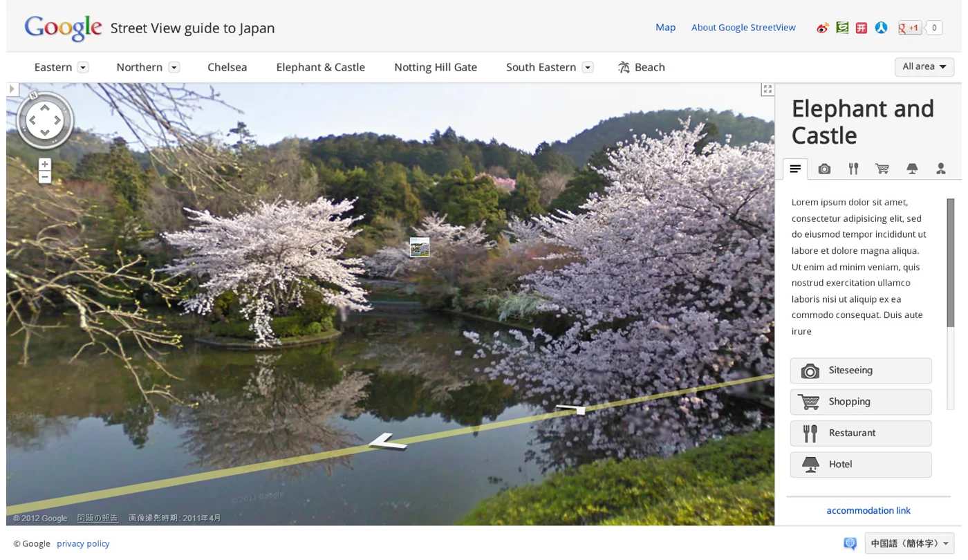The width and height of the screenshot is (968, 560).
Task: Click South Eastern menu label
Action: point(541,67)
